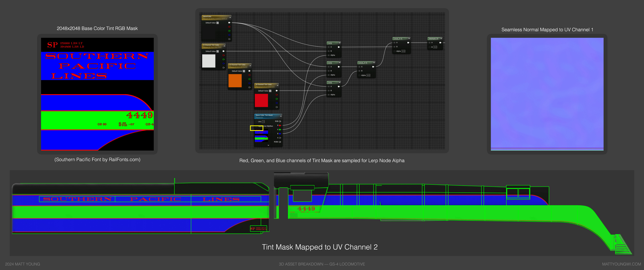644x270 pixels.
Task: Select B Channel Tint Color red output pin
Action: tap(277, 95)
